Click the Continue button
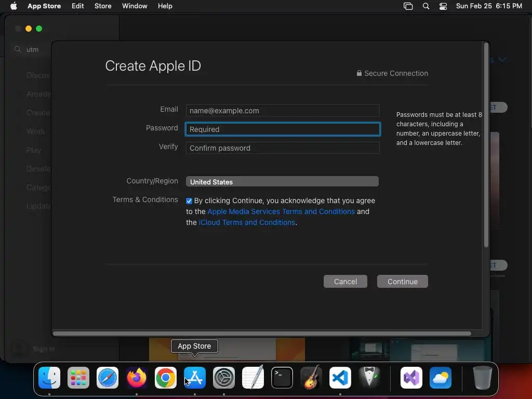 403,281
